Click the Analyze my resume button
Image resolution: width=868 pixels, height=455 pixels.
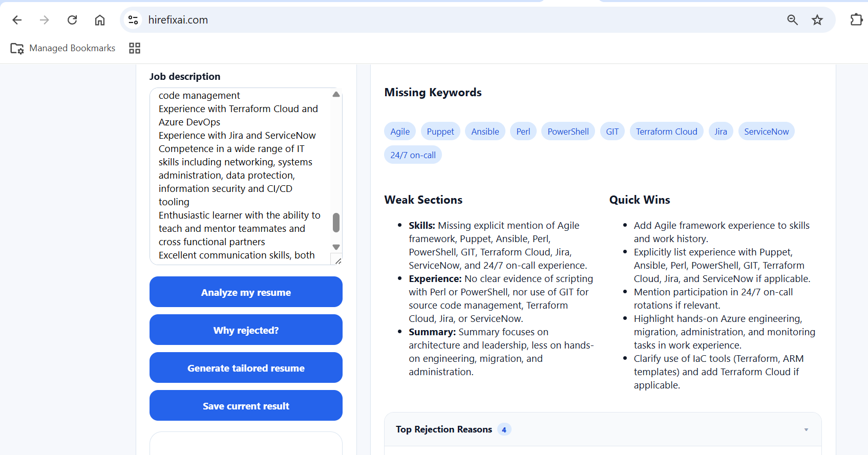pos(246,292)
